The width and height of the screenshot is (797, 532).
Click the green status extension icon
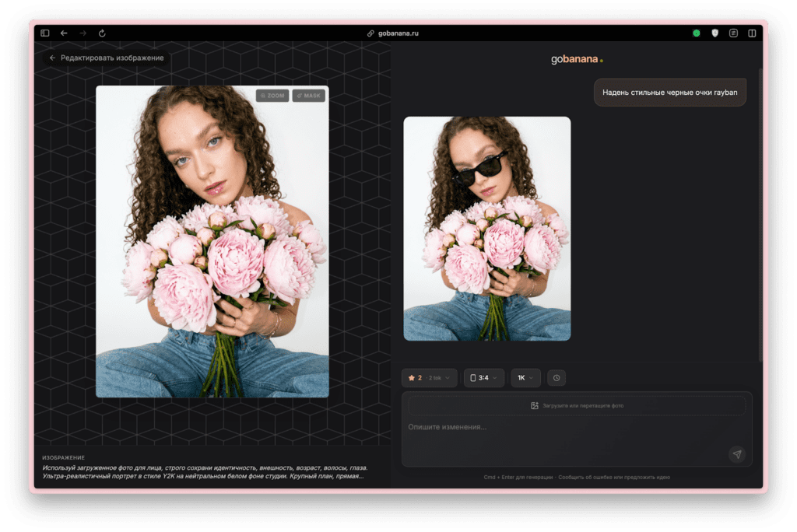pyautogui.click(x=696, y=33)
